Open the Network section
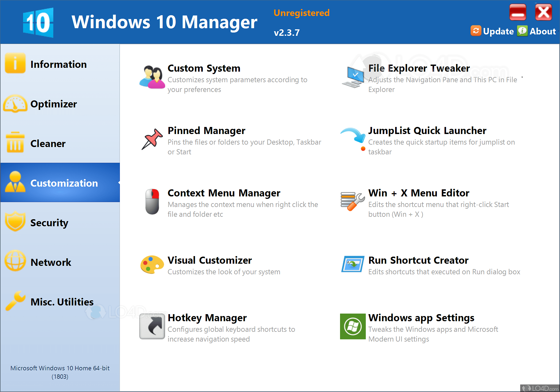Screen dimensions: 560x392 coord(51,262)
